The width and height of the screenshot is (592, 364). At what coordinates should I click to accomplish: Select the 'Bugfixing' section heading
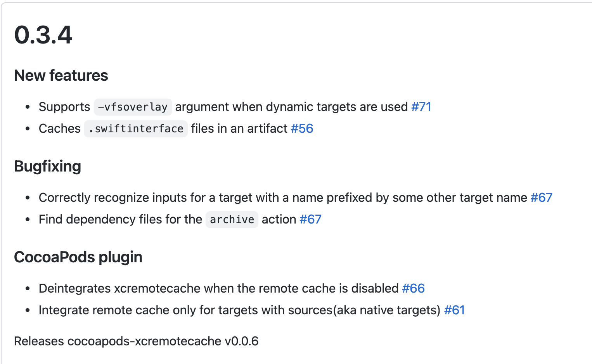[x=47, y=166]
